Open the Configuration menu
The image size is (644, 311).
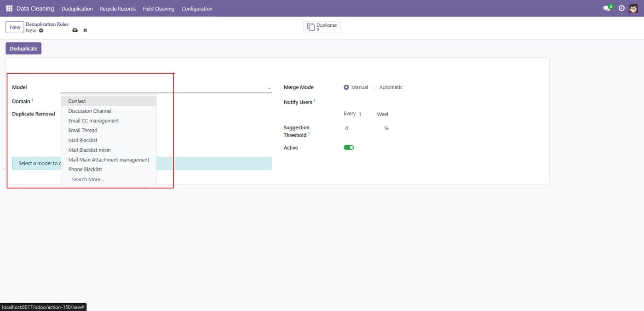coord(197,9)
